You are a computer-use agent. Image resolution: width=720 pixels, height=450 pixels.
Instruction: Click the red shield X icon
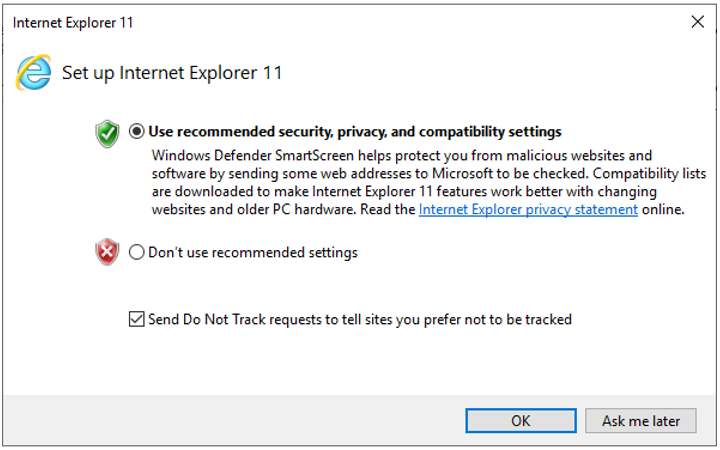click(107, 253)
